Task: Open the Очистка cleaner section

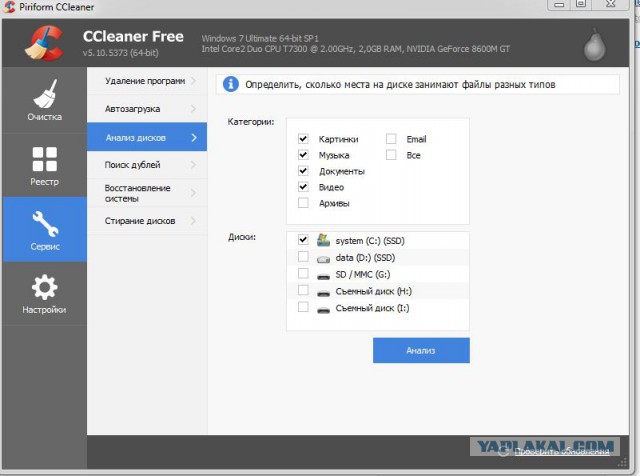Action: pos(44,100)
